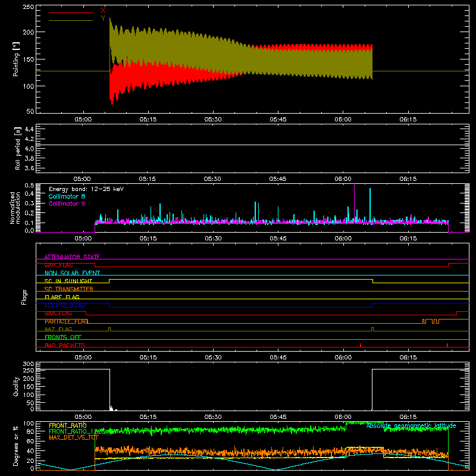Viewport: 476px width, 476px height.
Task: Click the 'Degrees or %' axis title
Action: [16, 446]
